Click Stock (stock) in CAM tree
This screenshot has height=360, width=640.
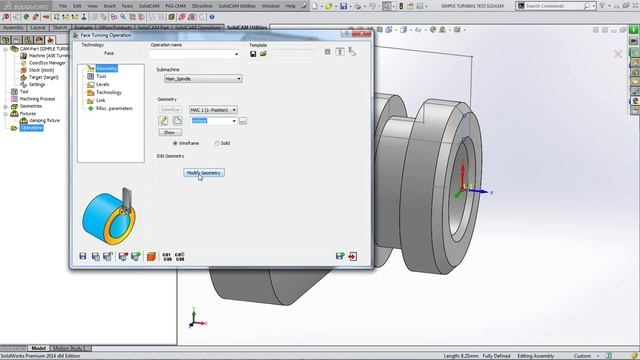(41, 70)
